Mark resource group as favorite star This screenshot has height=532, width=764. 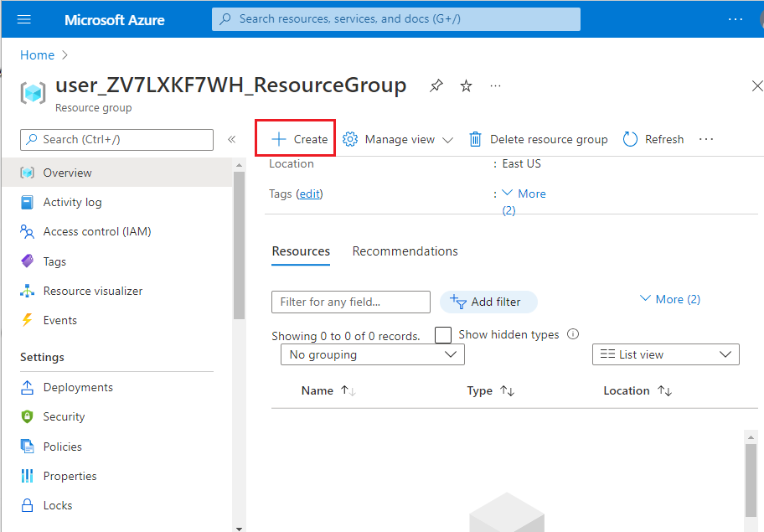[x=467, y=85]
